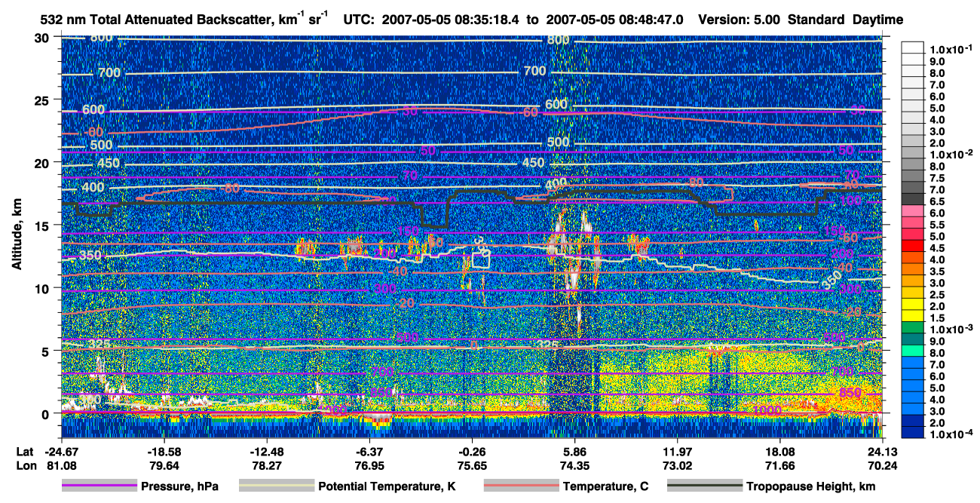This screenshot has height=503, width=980.
Task: Click the magenta Pressure legend line sample
Action: (x=99, y=486)
